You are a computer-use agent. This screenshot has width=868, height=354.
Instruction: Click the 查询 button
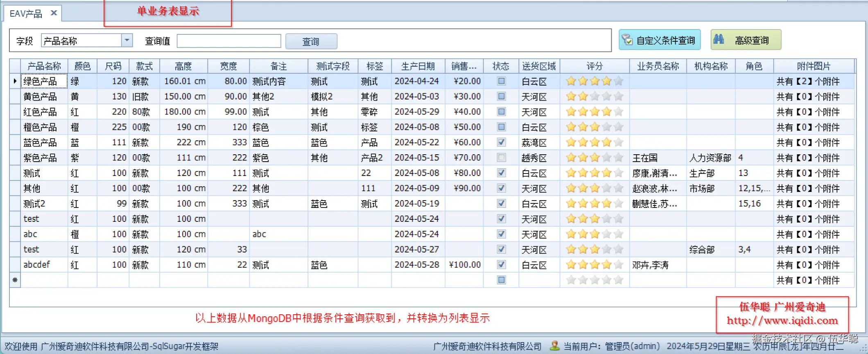(x=311, y=41)
